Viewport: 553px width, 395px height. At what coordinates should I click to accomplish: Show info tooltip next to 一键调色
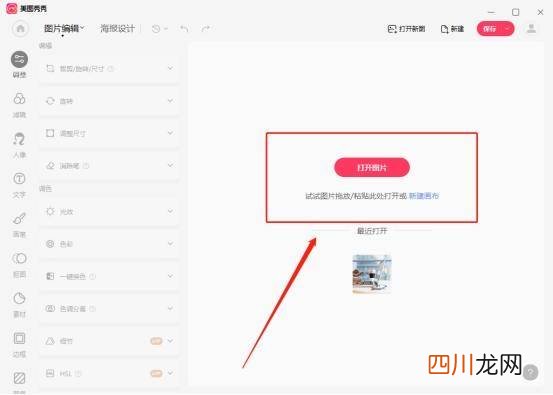click(92, 276)
